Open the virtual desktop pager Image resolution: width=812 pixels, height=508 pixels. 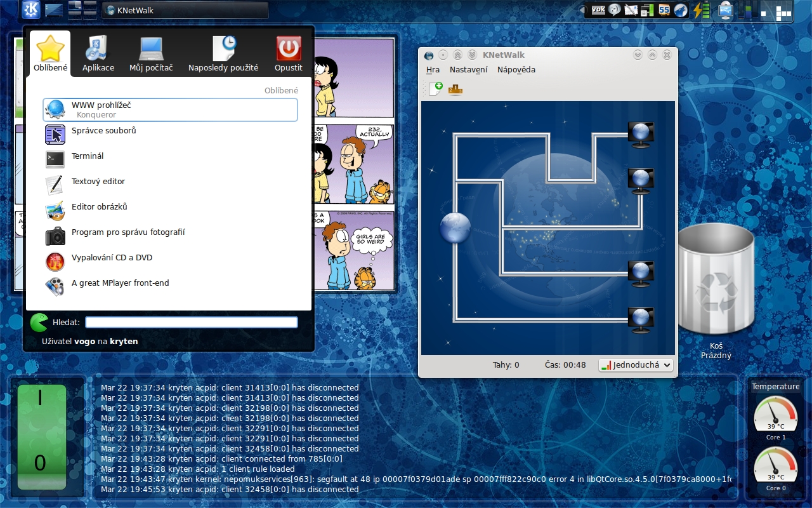tap(82, 9)
